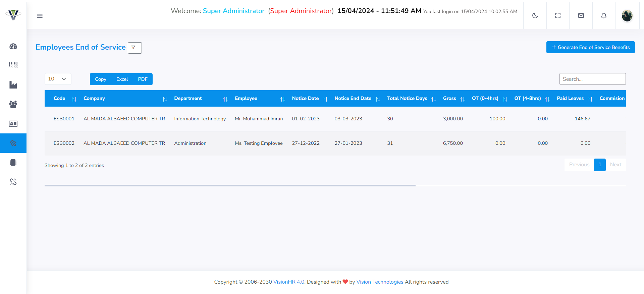Viewport: 644px width, 294px height.
Task: Select the ESB0001 code cell
Action: (64, 119)
